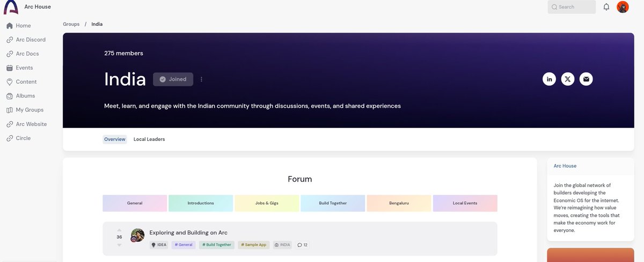
Task: Email the group via envelope icon
Action: tap(586, 79)
